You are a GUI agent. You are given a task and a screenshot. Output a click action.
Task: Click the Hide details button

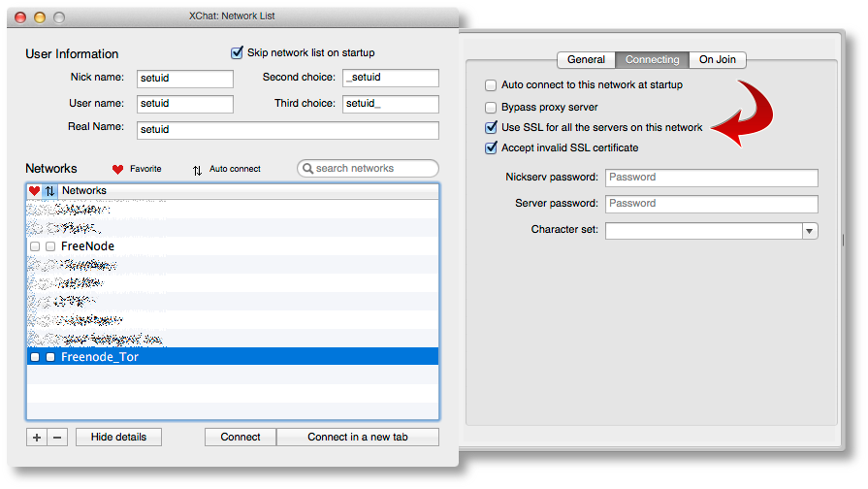pyautogui.click(x=118, y=437)
